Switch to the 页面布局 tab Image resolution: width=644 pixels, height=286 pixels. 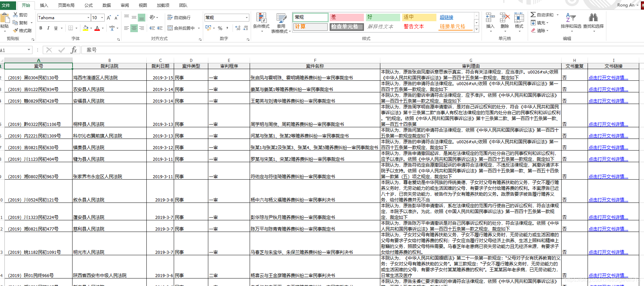tap(66, 5)
